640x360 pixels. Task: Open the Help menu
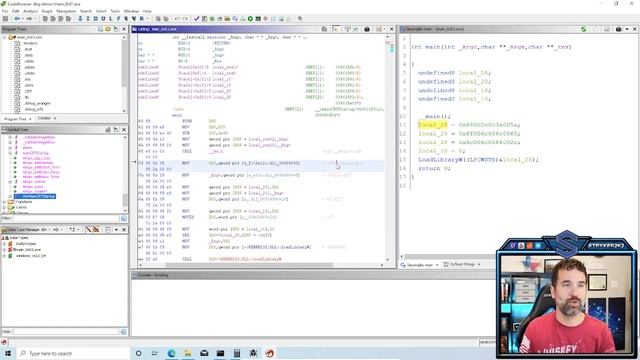point(147,11)
